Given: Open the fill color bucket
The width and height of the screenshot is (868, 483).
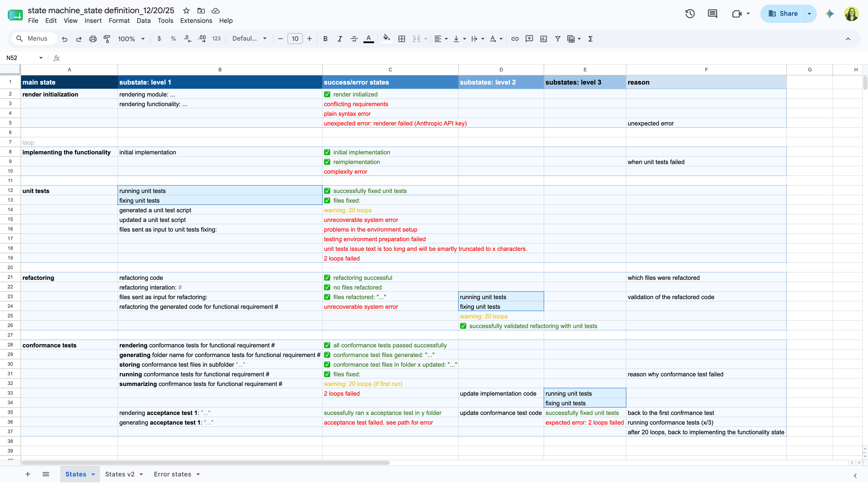Looking at the screenshot, I should tap(387, 38).
